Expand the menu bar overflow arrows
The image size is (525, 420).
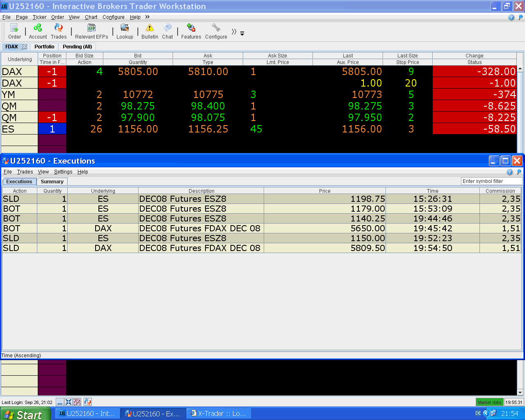click(147, 17)
